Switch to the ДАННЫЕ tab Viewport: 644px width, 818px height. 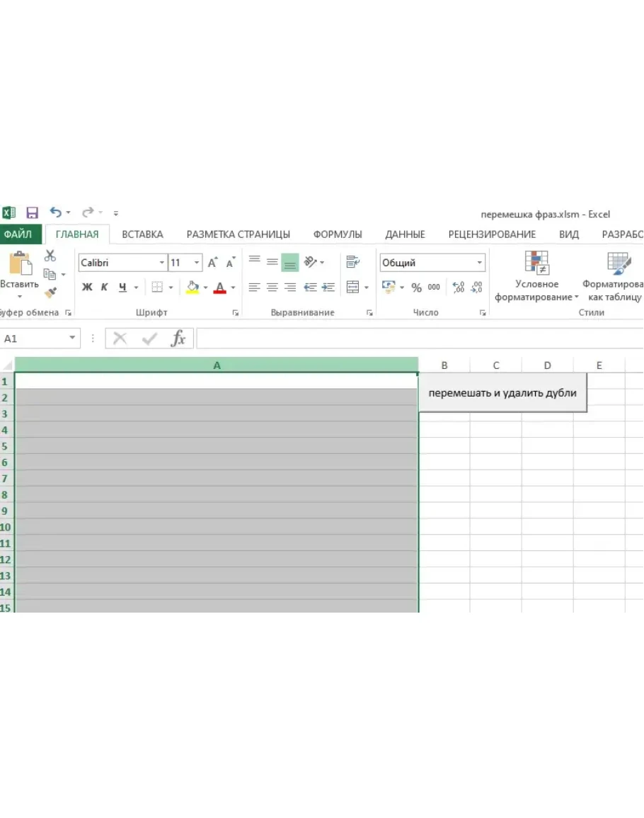[406, 234]
